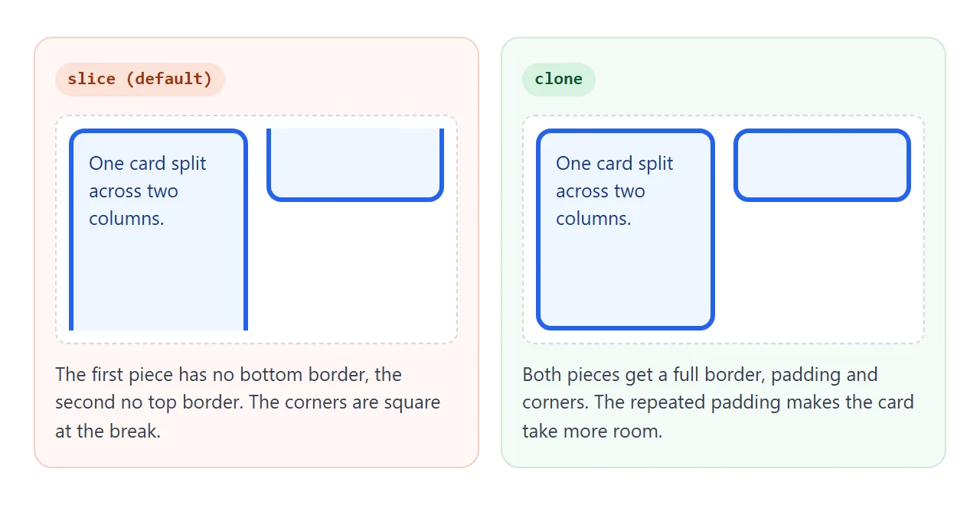Select the second slice card piece without top border
The height and width of the screenshot is (508, 980).
tap(355, 165)
